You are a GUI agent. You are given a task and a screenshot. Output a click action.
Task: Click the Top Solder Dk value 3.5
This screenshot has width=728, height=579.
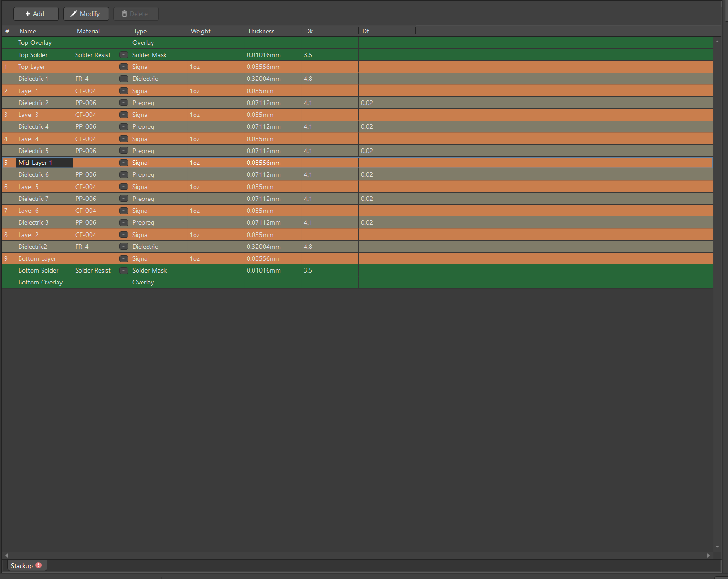pyautogui.click(x=330, y=55)
